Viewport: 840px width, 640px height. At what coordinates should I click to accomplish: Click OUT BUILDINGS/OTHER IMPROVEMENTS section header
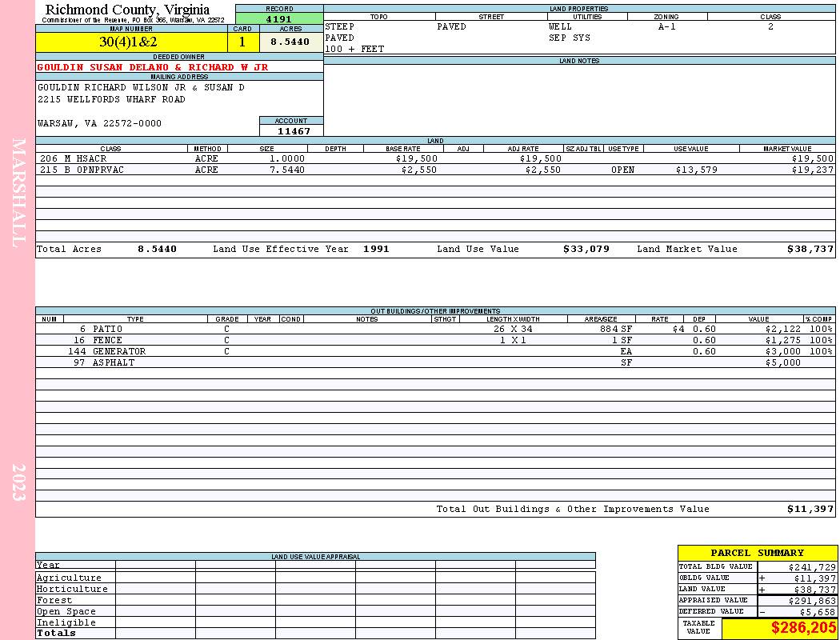pos(435,311)
